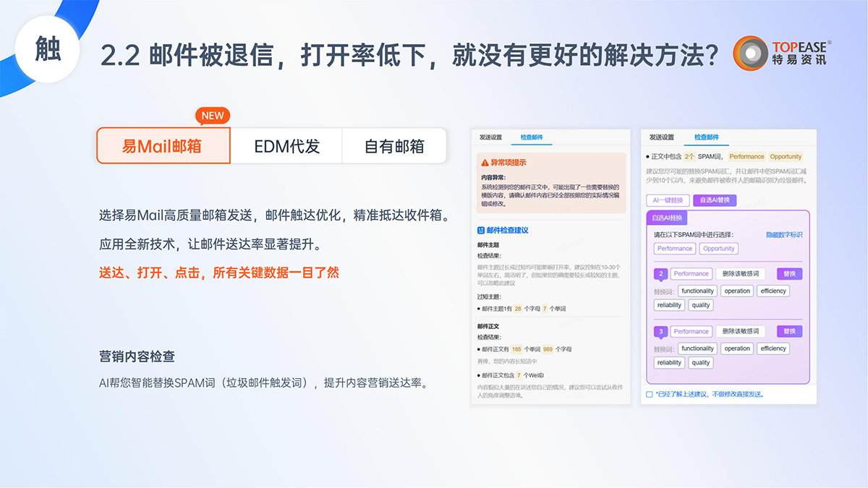Click 自选AI替换 button next to AI一键替换
Image resolution: width=868 pixels, height=488 pixels.
[x=714, y=200]
